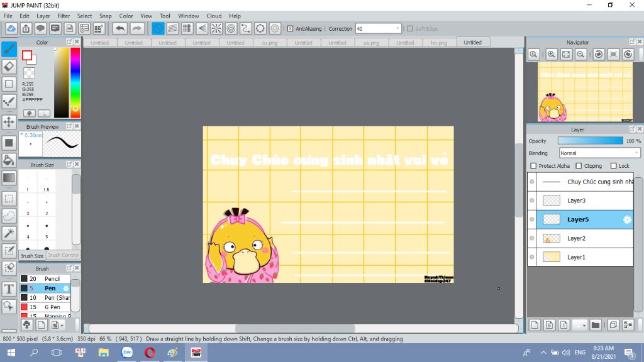The width and height of the screenshot is (644, 362).
Task: Select the Bucket fill tool
Action: 9,160
